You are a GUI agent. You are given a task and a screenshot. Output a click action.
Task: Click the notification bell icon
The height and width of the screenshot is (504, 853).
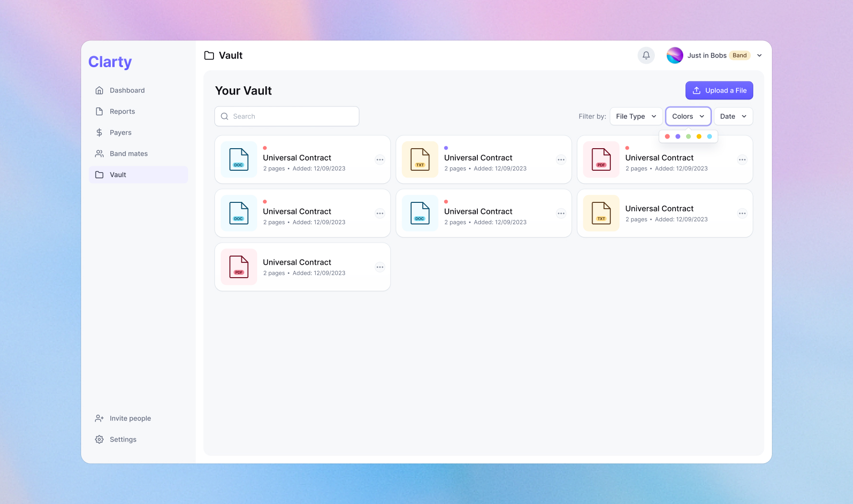click(x=646, y=55)
